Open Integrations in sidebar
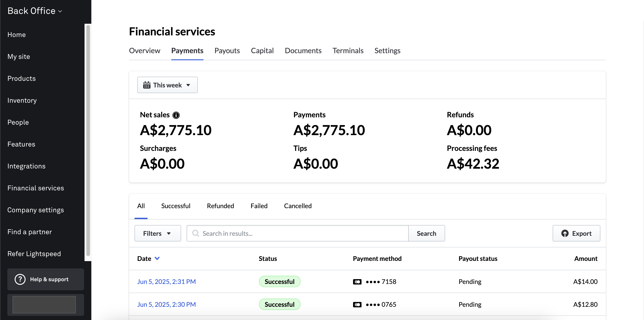644x320 pixels. [x=26, y=166]
